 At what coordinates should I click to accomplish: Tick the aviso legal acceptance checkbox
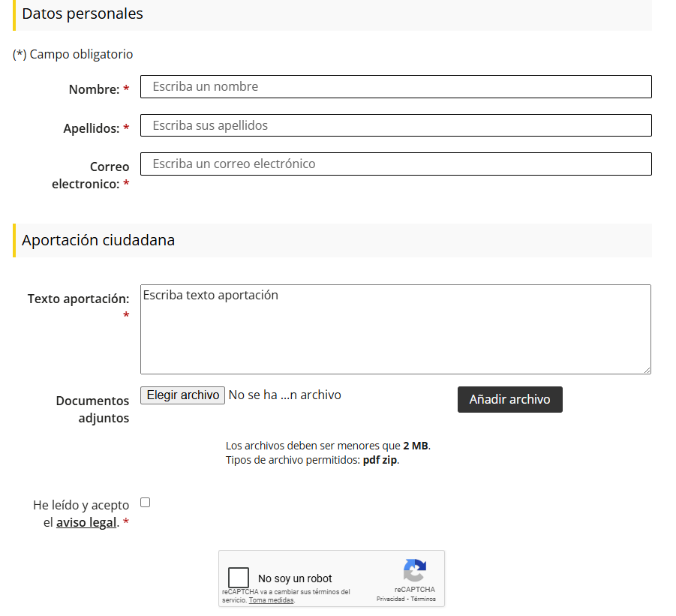point(146,503)
